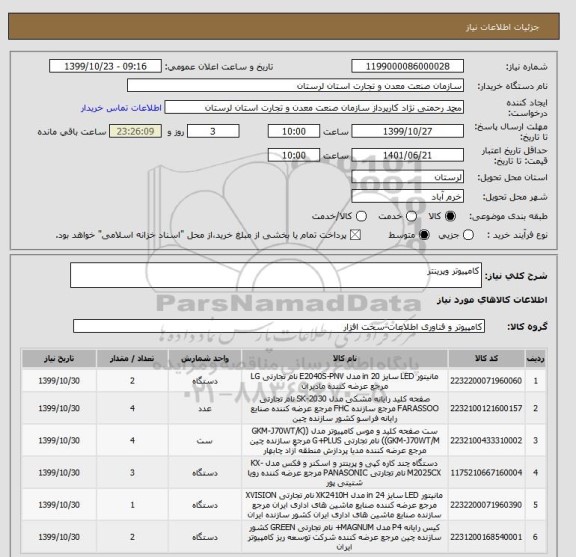Click the کد کالا column header
The height and width of the screenshot is (557, 576).
486,358
